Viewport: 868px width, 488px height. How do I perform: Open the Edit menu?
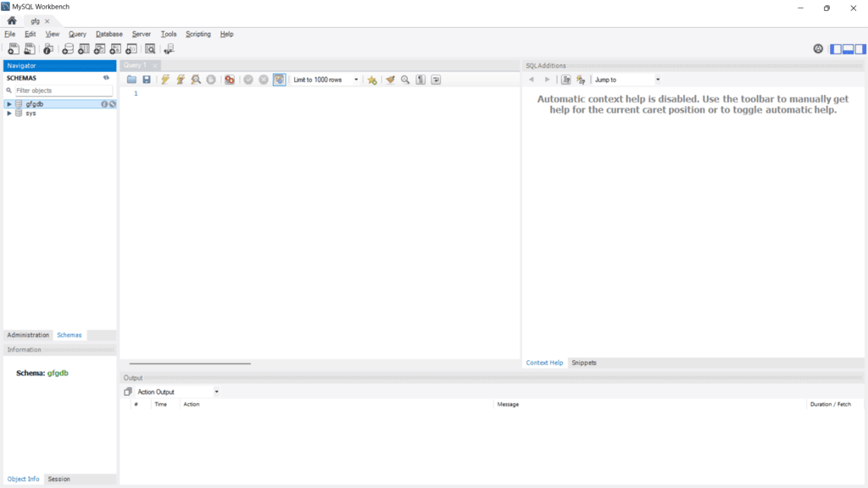pyautogui.click(x=30, y=34)
